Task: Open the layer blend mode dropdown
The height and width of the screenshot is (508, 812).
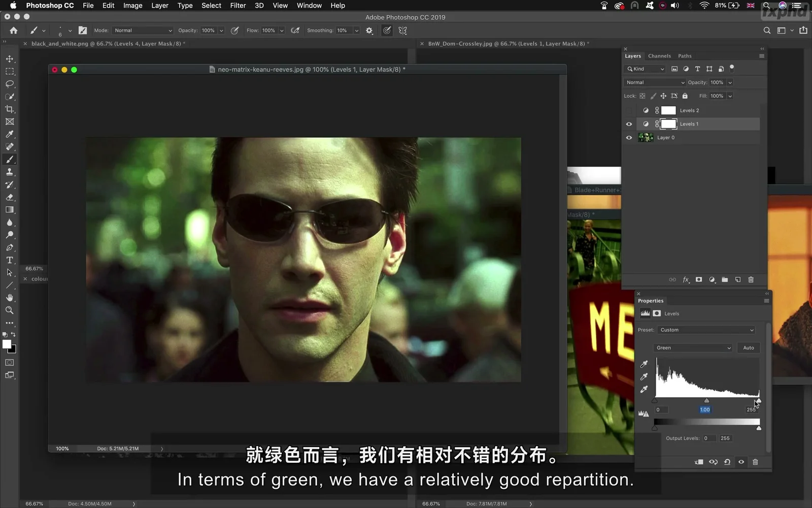Action: pos(655,82)
